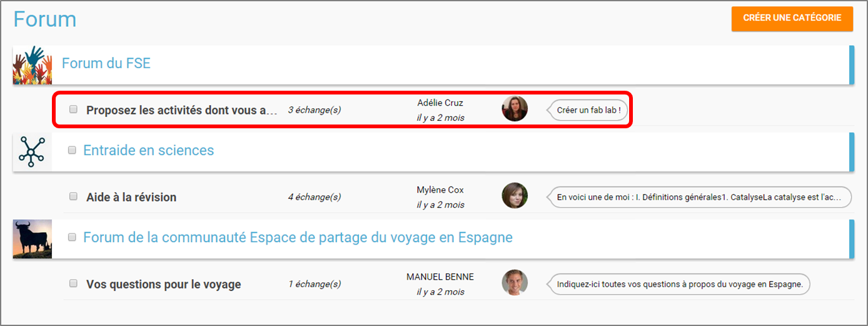Click the bull silhouette image for Espagne forum
The image size is (868, 326).
tap(32, 238)
